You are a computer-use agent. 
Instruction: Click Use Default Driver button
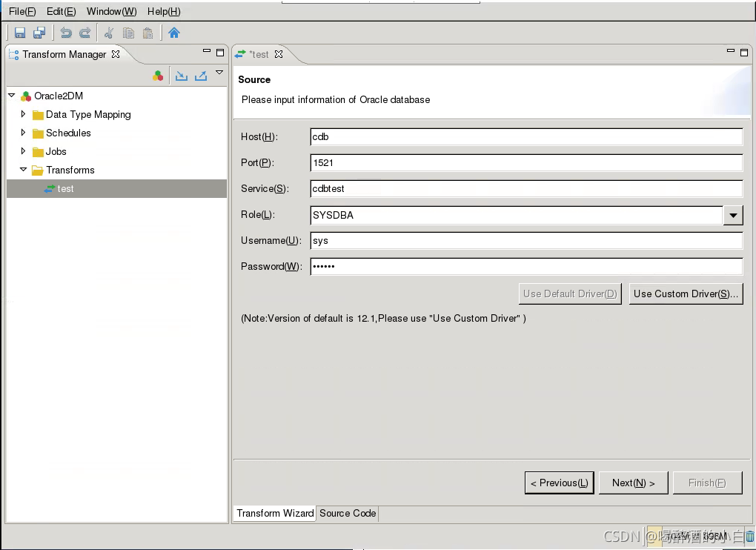click(x=570, y=294)
